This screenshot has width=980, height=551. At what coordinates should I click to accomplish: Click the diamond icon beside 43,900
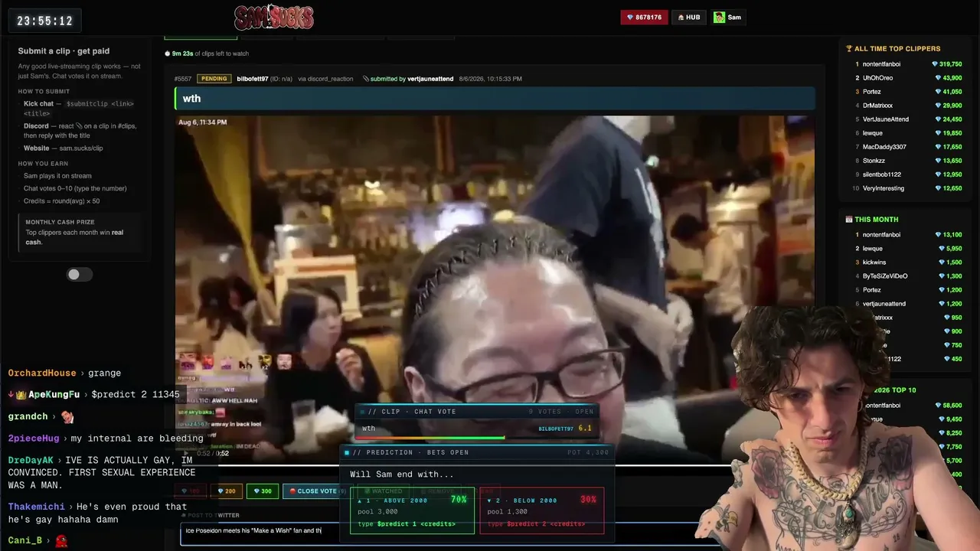939,78
